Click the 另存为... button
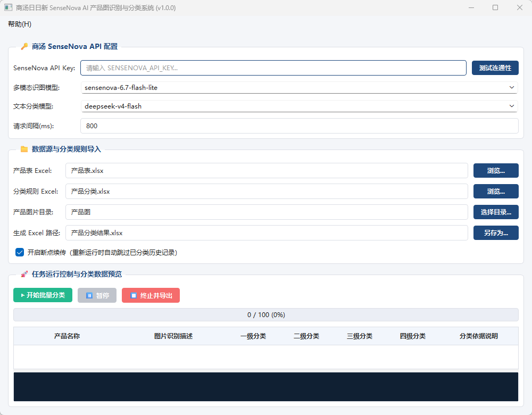Image resolution: width=532 pixels, height=415 pixels. point(496,233)
